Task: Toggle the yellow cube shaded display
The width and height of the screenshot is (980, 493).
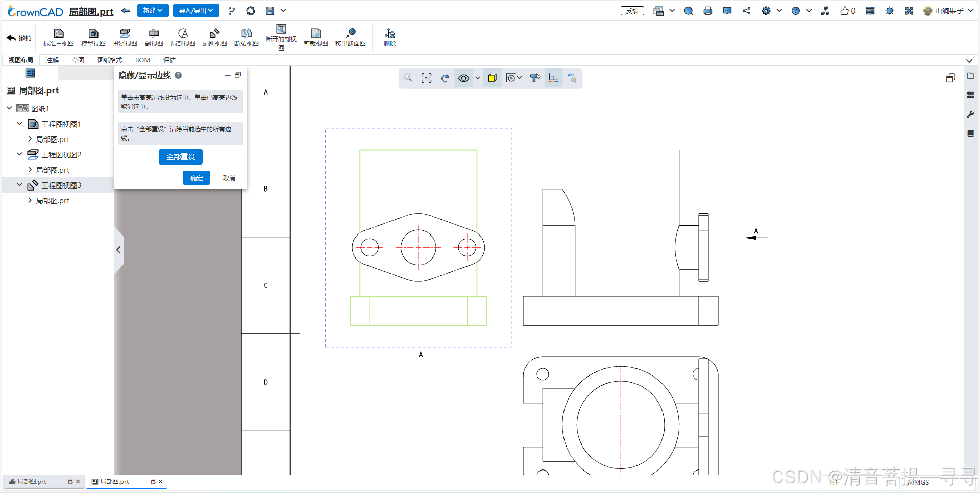Action: pyautogui.click(x=492, y=78)
